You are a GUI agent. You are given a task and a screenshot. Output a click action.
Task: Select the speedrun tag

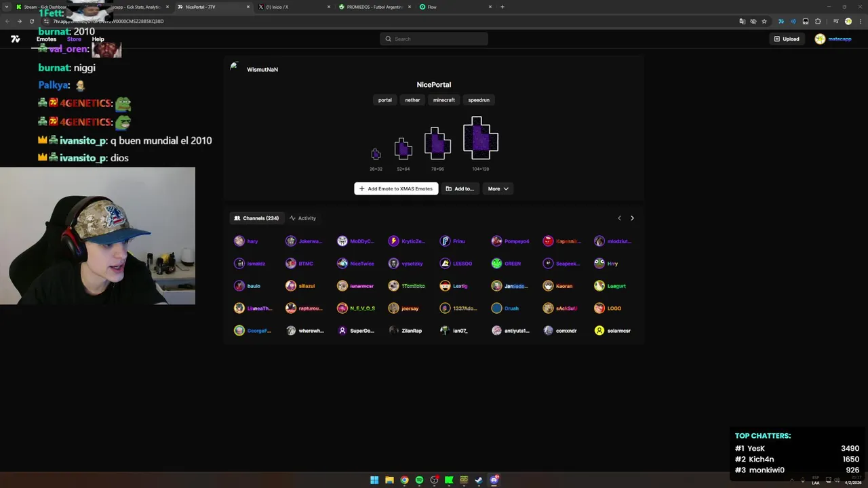point(479,100)
